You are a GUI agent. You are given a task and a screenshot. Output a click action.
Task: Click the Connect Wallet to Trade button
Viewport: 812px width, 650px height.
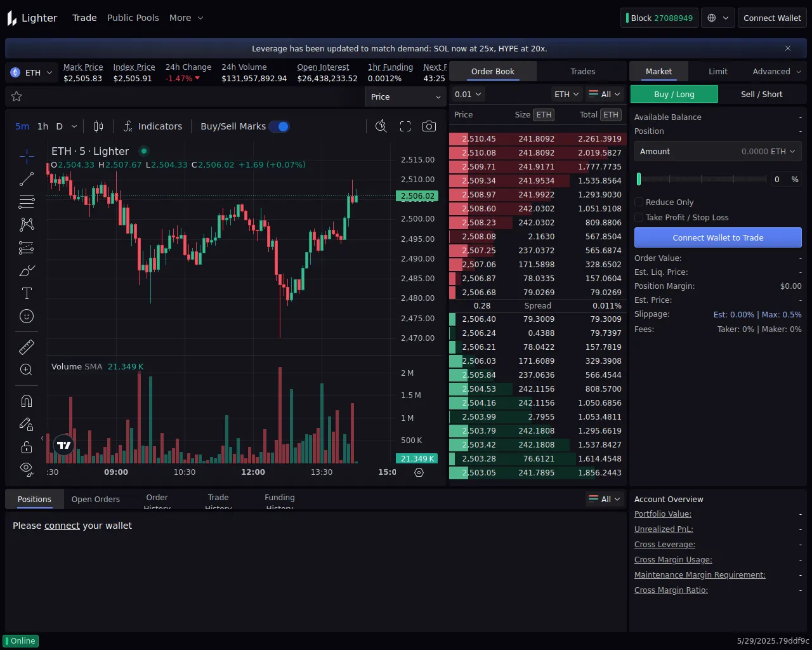tap(718, 237)
